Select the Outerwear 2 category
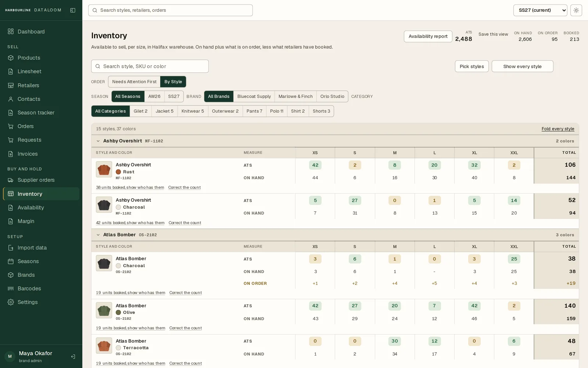This screenshot has height=368, width=588. [225, 111]
